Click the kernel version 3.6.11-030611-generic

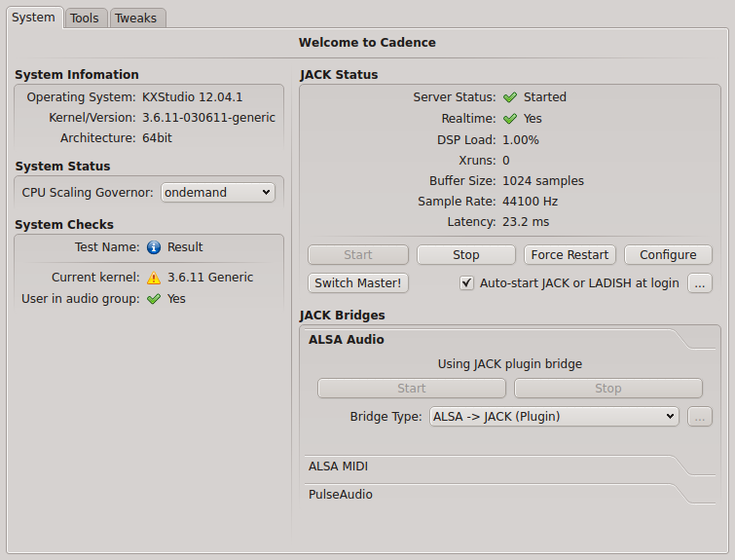click(x=209, y=118)
